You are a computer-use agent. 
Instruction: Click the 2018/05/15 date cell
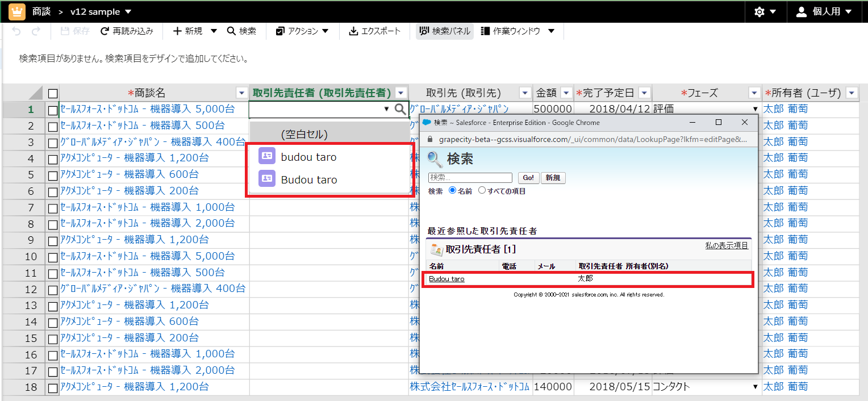(x=612, y=387)
